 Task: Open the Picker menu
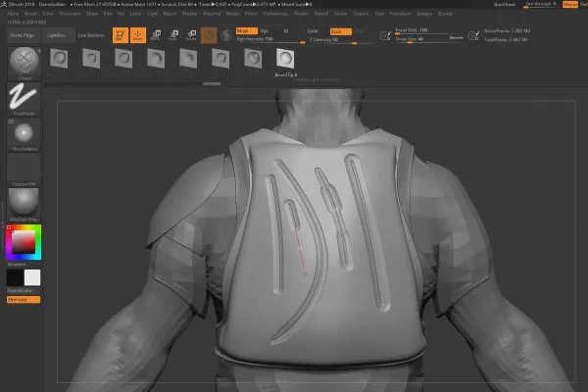(251, 14)
